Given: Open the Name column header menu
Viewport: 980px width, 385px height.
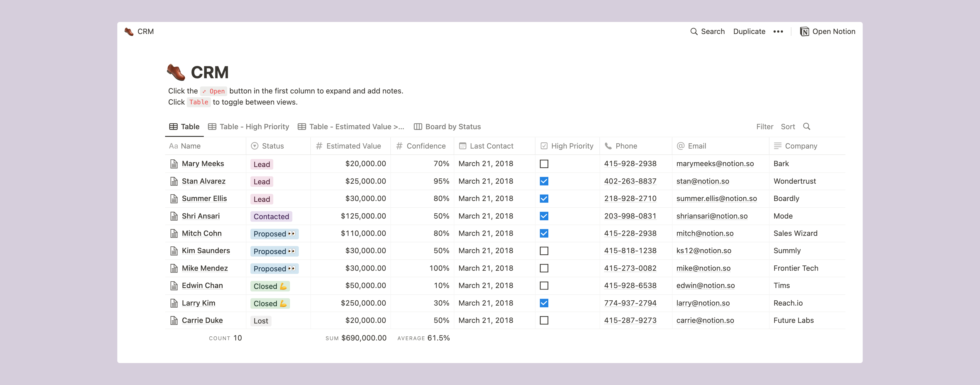Looking at the screenshot, I should [x=206, y=146].
